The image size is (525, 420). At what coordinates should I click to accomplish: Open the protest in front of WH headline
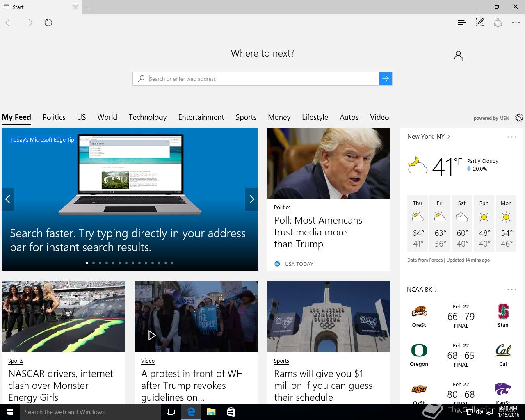tap(192, 386)
